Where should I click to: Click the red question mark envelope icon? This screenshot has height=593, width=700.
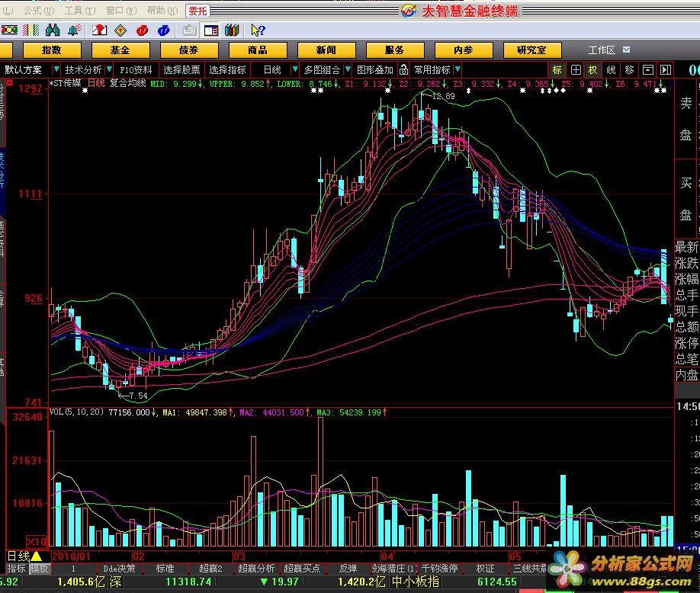click(99, 30)
